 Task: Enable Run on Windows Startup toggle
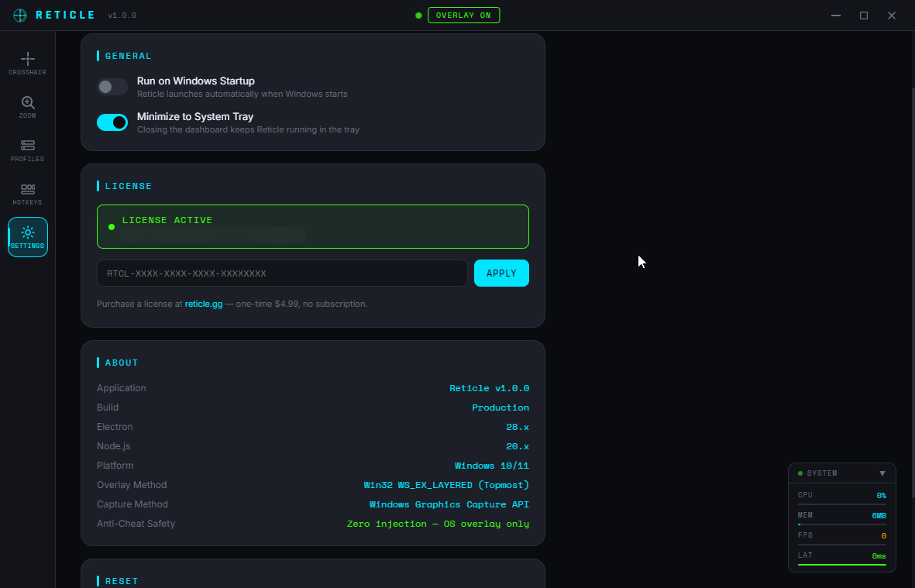(112, 87)
